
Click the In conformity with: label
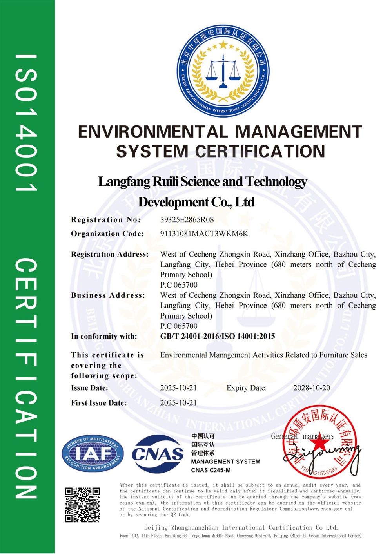[x=104, y=336]
